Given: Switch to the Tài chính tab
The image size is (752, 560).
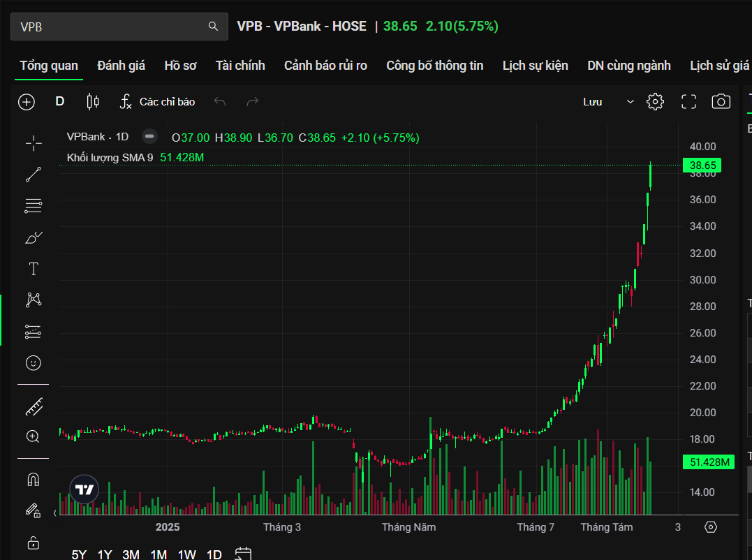Looking at the screenshot, I should tap(240, 66).
